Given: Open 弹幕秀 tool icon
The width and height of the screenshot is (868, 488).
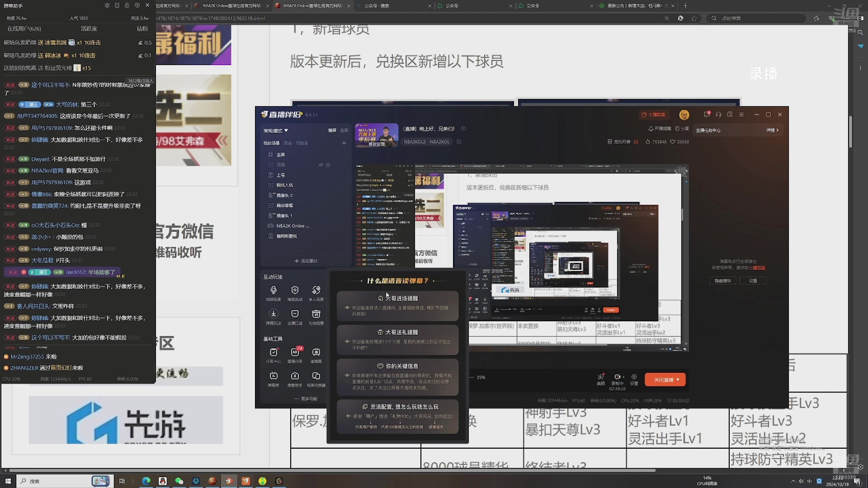Looking at the screenshot, I should click(273, 379).
